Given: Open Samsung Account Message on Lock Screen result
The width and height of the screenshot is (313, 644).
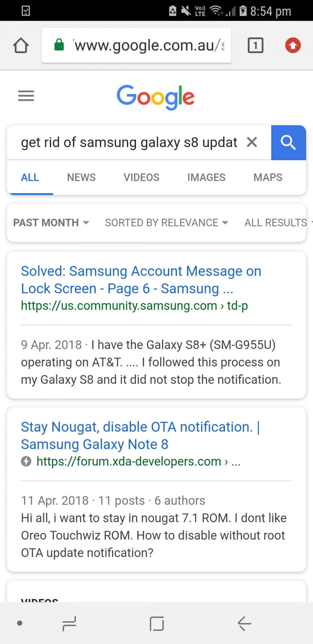Looking at the screenshot, I should 141,280.
